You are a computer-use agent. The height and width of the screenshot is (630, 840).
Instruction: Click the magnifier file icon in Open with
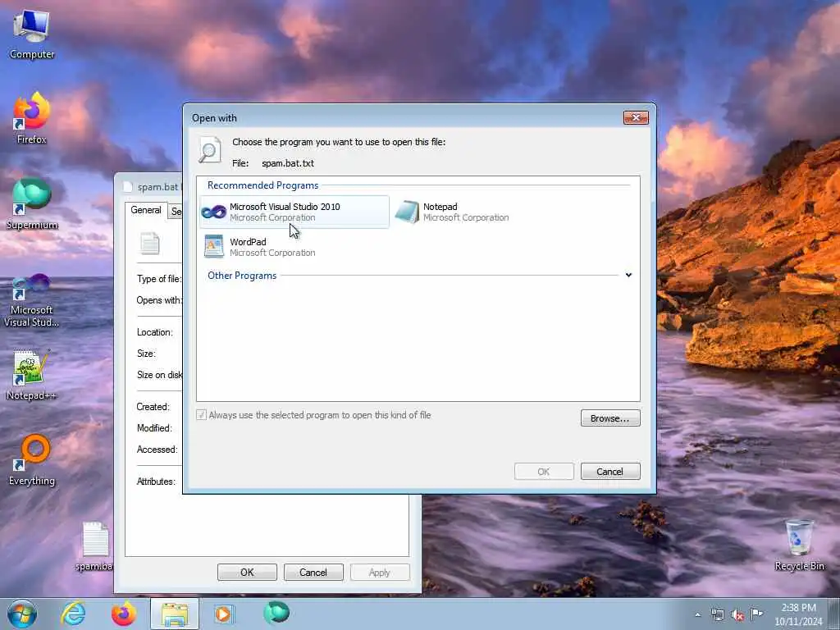click(x=209, y=149)
